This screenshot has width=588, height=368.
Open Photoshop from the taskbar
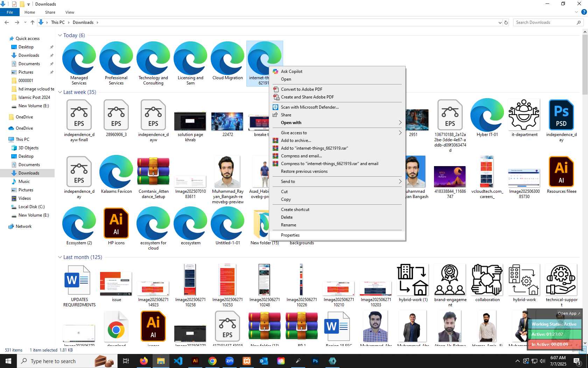[x=315, y=361]
